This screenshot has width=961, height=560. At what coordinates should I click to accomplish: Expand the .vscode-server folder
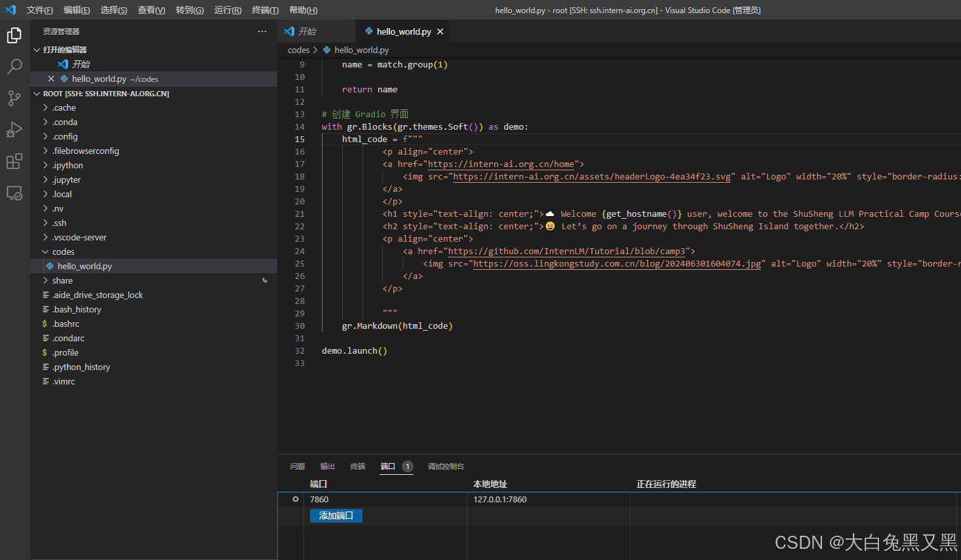point(153,237)
